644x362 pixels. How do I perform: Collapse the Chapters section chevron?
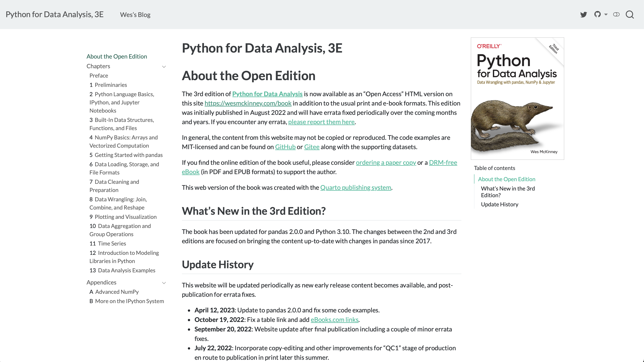click(x=164, y=67)
